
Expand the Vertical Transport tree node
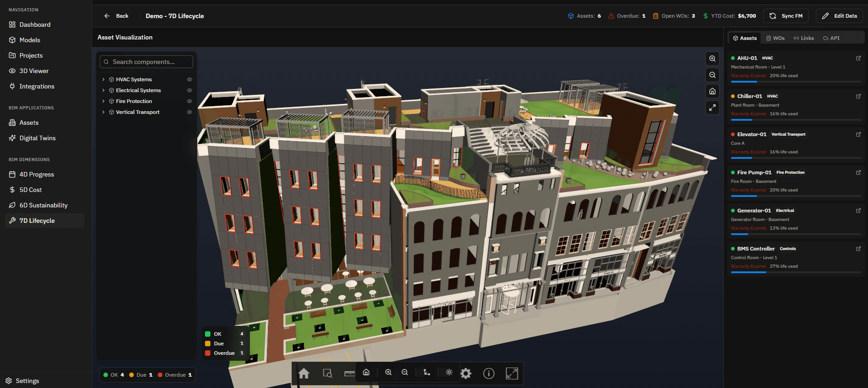(x=103, y=112)
